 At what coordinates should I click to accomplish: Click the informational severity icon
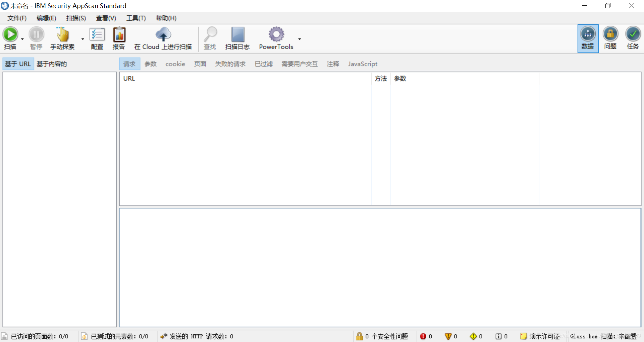[498, 336]
